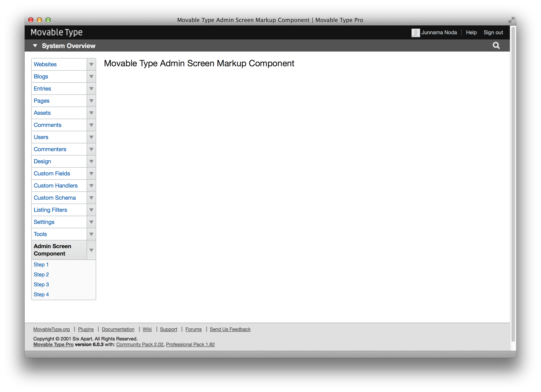This screenshot has width=541, height=392.
Task: Expand the Websites menu arrow
Action: pos(91,64)
